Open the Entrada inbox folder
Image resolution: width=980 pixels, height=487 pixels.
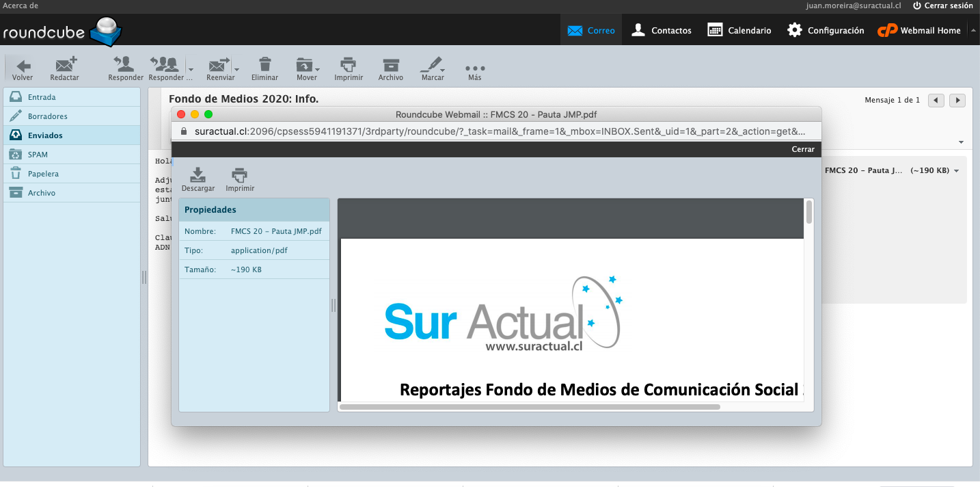pos(72,97)
